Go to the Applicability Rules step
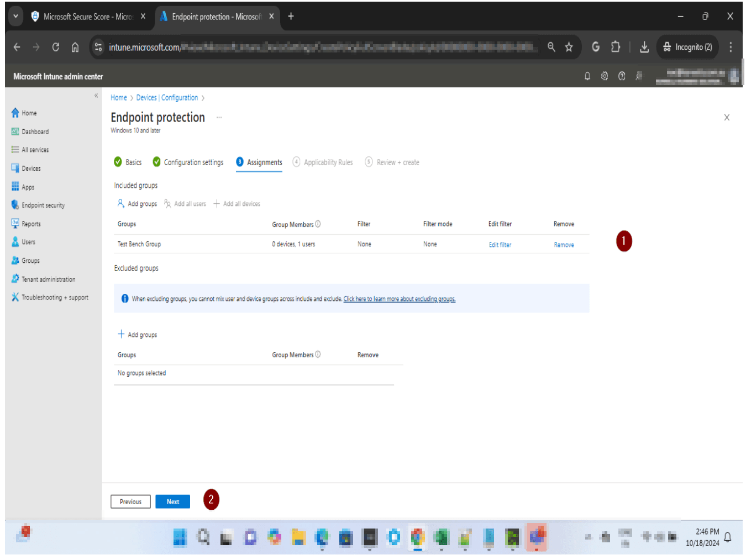Image resolution: width=746 pixels, height=560 pixels. (x=323, y=162)
